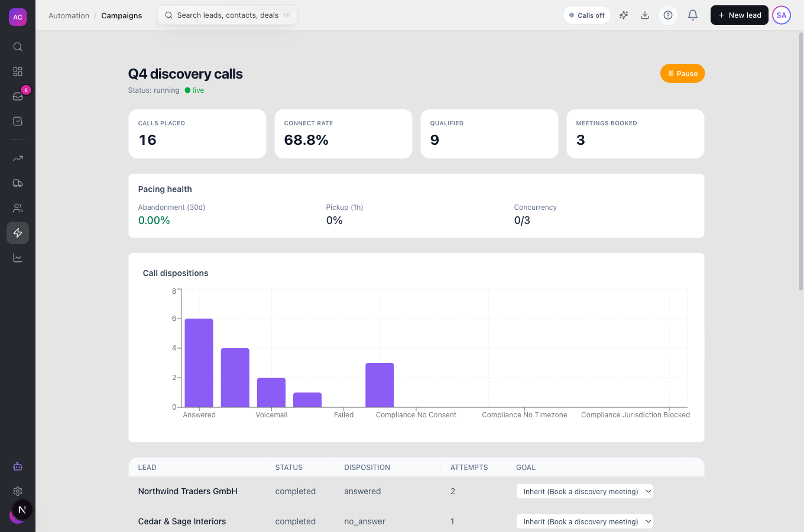Open the Goal dropdown for Cedar & Sage Interiors
The image size is (804, 532).
(x=585, y=521)
